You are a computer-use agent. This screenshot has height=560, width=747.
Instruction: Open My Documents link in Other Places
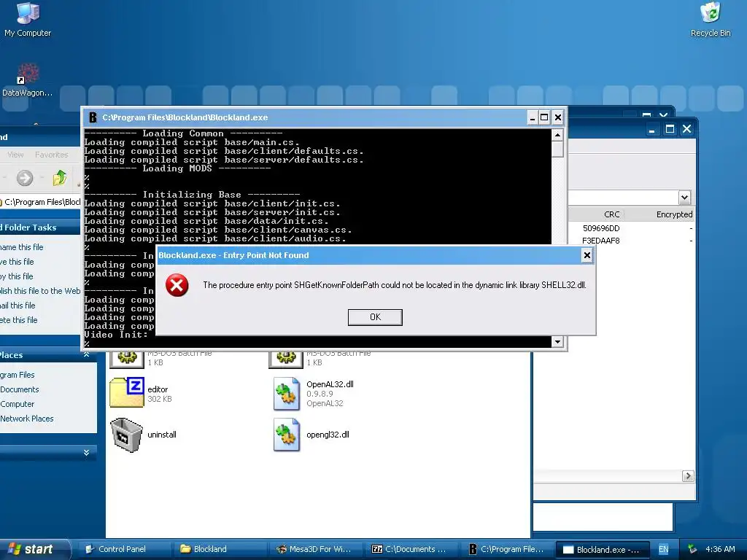pyautogui.click(x=20, y=389)
